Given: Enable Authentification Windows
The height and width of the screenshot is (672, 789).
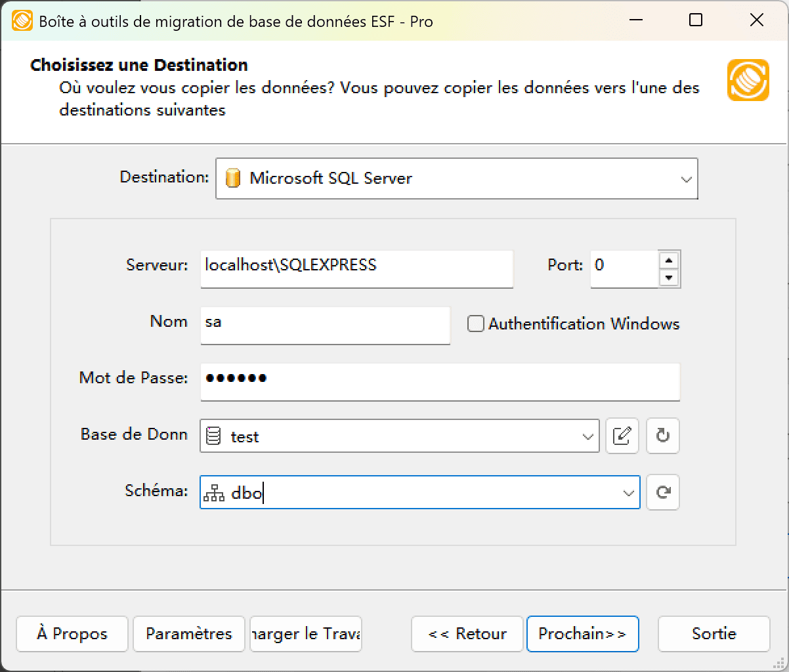Looking at the screenshot, I should click(x=475, y=324).
